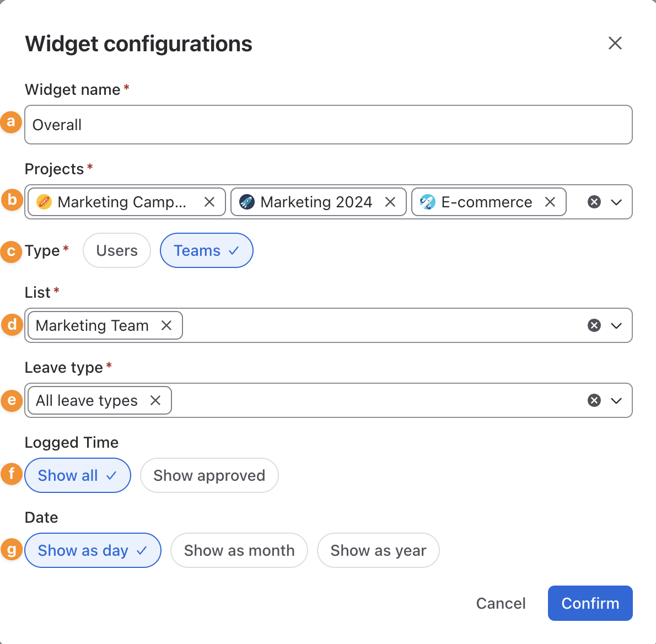Switch Date to Show as month

tap(239, 550)
